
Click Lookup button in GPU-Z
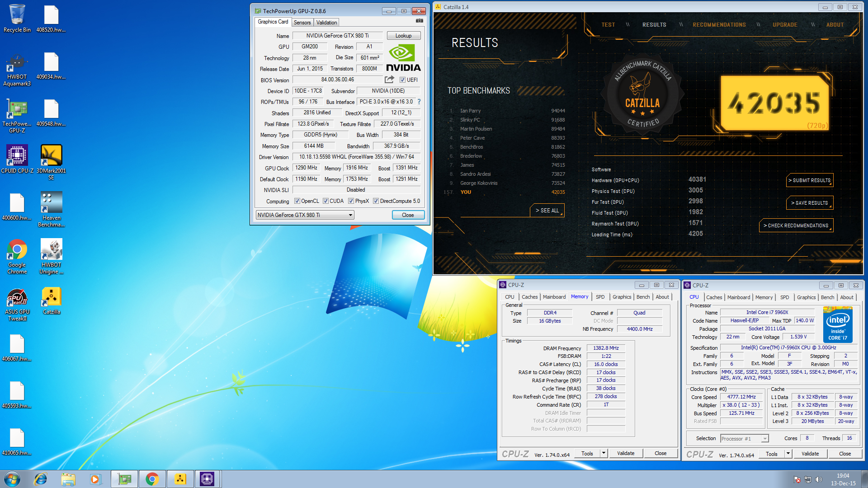pyautogui.click(x=403, y=36)
